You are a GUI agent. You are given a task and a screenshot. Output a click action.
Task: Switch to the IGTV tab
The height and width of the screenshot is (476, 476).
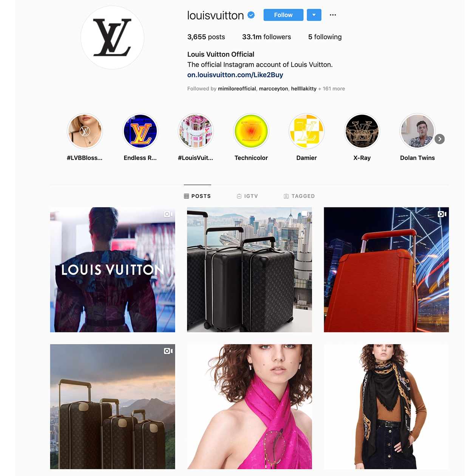pos(247,196)
